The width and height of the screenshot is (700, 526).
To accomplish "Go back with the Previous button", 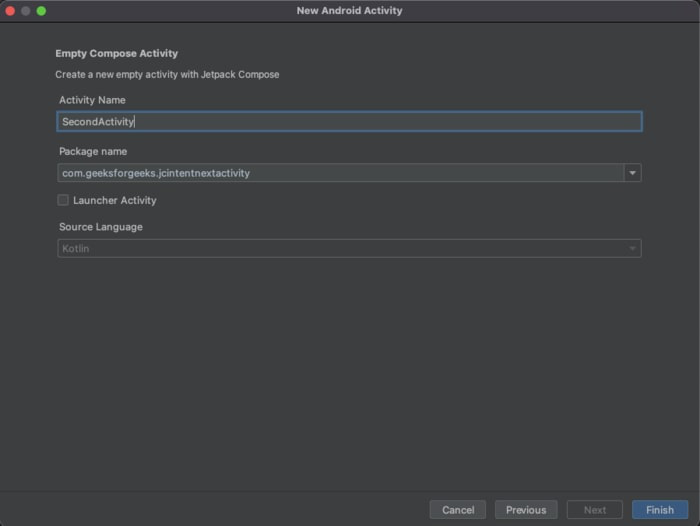I will pos(526,510).
